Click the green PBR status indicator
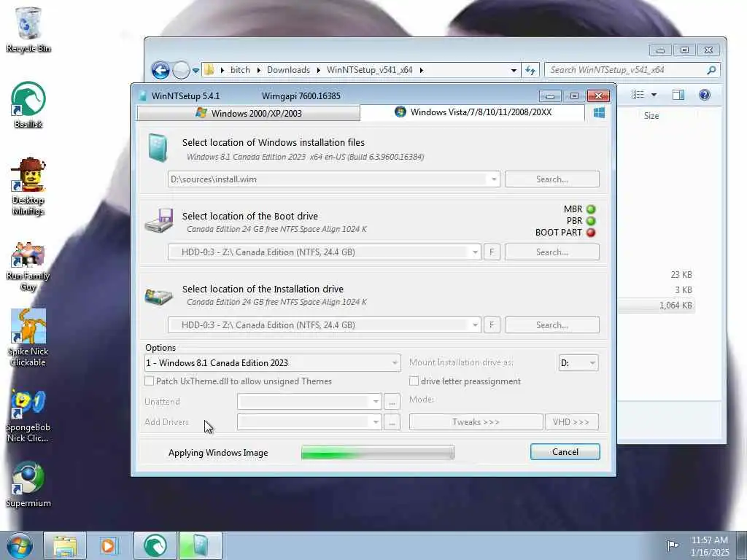The height and width of the screenshot is (560, 747). click(x=591, y=221)
